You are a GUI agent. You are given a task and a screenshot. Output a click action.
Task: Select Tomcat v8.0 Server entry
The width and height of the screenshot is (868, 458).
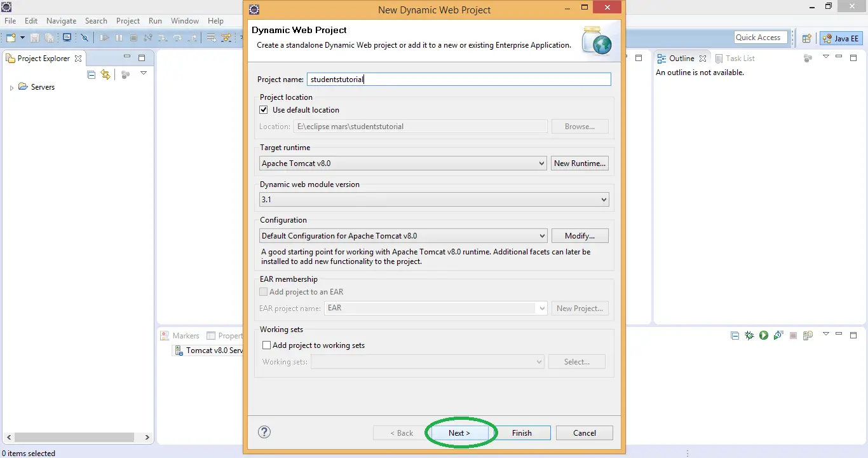click(208, 350)
